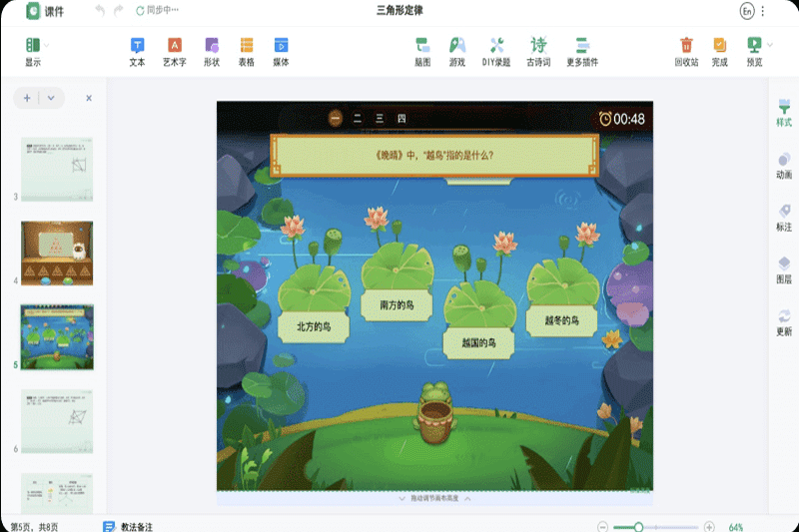This screenshot has height=532, width=799.
Task: Open 更多插件 more plugins
Action: pyautogui.click(x=582, y=52)
